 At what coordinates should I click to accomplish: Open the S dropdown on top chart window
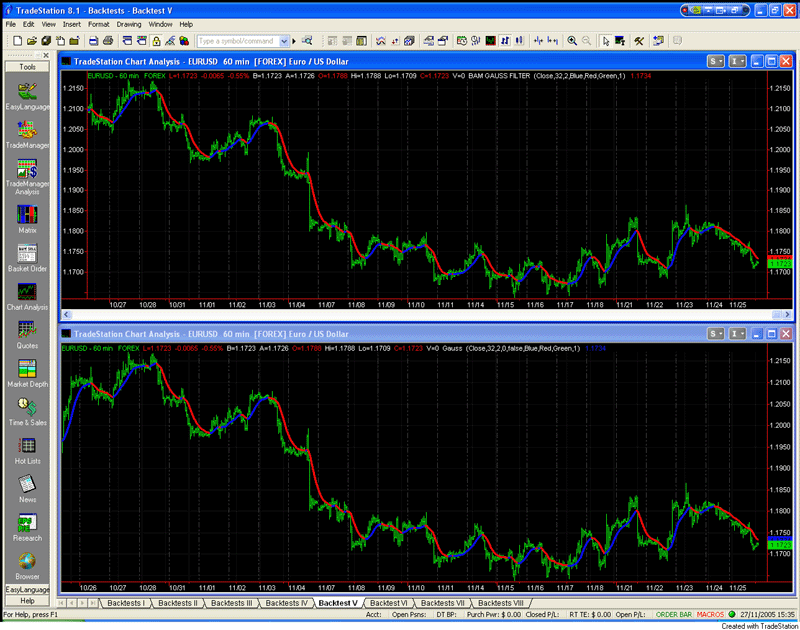tap(716, 61)
